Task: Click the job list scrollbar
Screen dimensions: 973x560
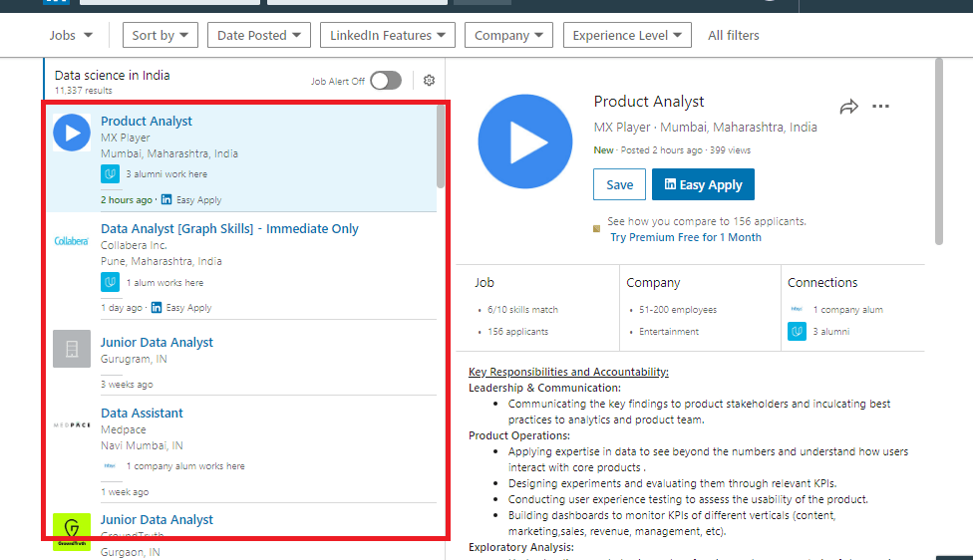Action: pyautogui.click(x=441, y=147)
